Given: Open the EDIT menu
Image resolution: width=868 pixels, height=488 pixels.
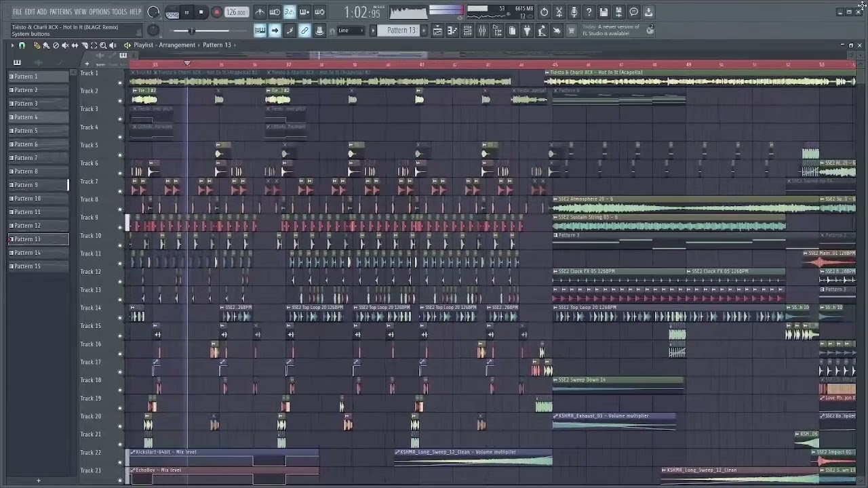Looking at the screenshot, I should point(30,12).
